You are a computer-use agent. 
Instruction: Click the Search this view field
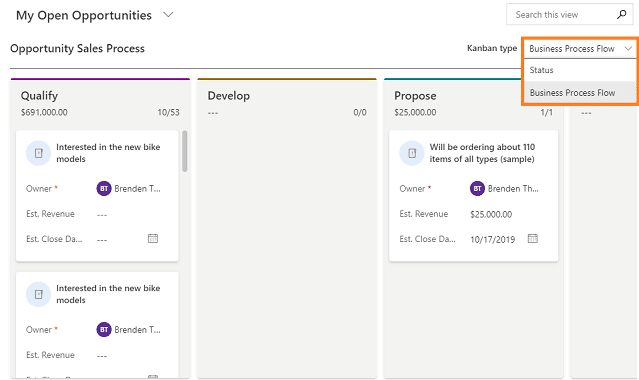pyautogui.click(x=569, y=15)
